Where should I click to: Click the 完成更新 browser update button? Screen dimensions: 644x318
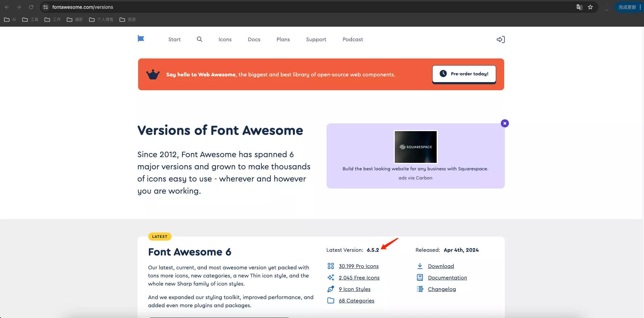(629, 7)
